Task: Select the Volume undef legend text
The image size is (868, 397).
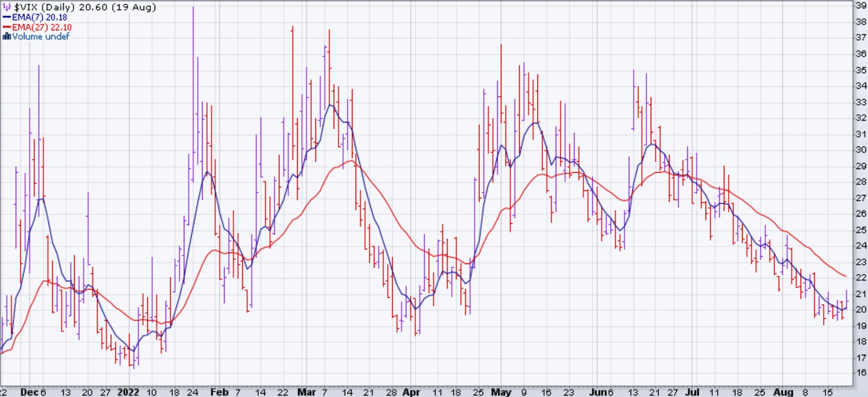Action: [x=41, y=37]
